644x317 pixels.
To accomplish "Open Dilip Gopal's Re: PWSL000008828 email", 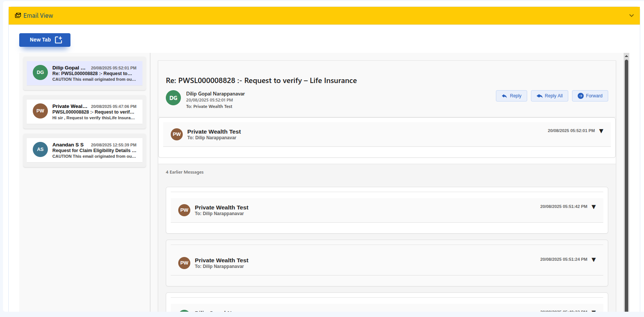I will click(x=94, y=74).
